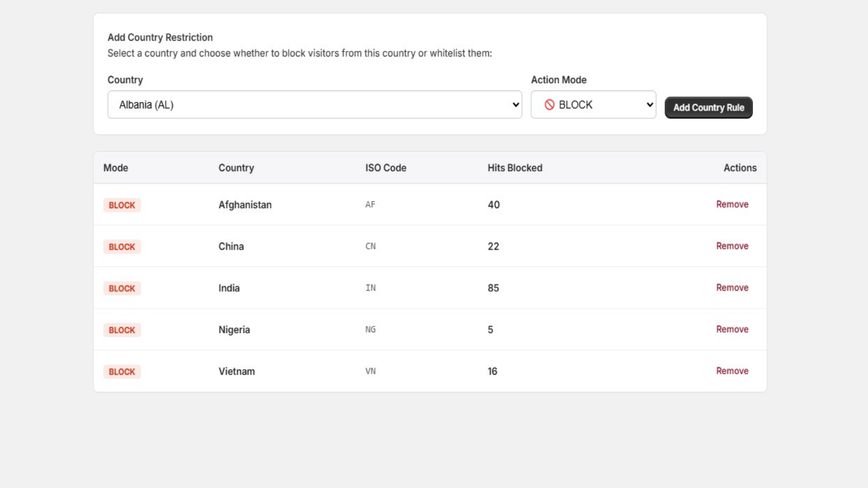Click the Add Country Rule button

point(709,107)
